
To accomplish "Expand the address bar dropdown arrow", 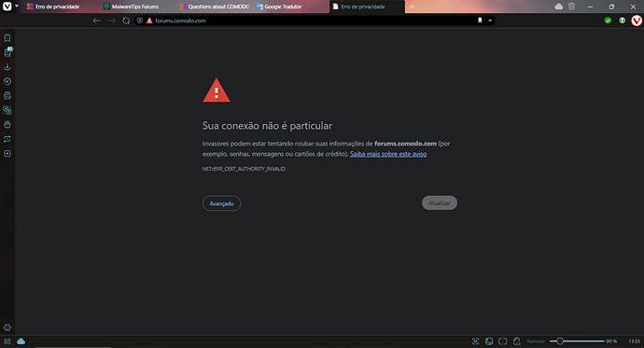I will click(x=490, y=21).
